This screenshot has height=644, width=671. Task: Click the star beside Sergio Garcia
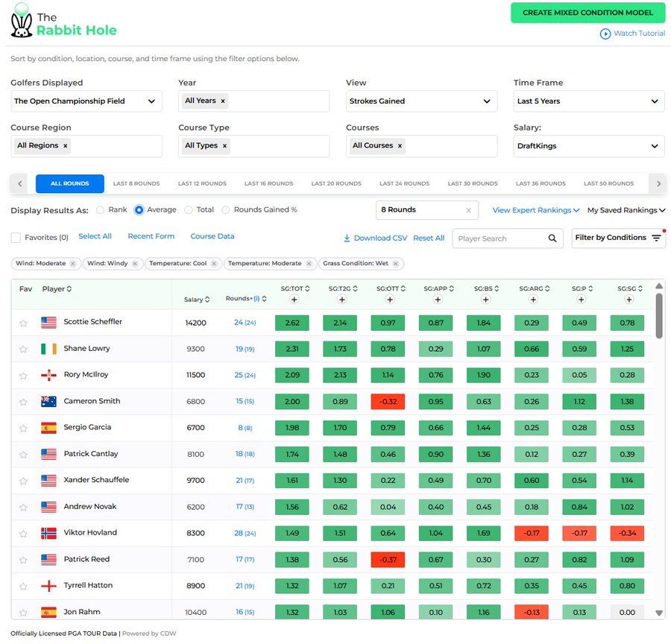click(23, 429)
